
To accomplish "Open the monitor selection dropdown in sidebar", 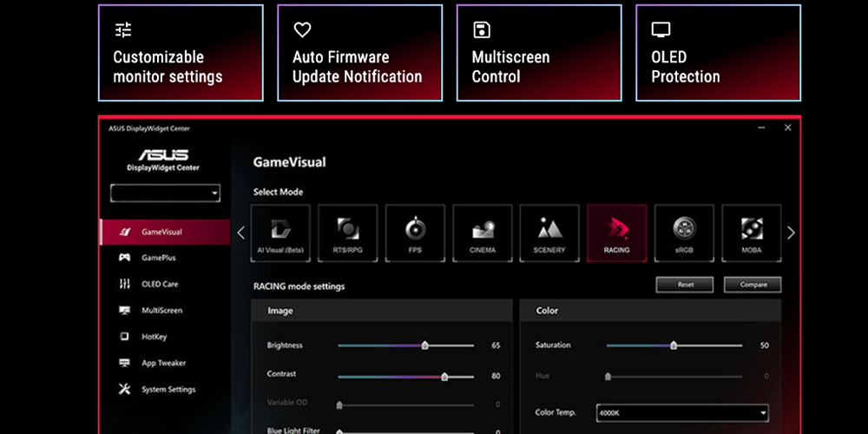I will [165, 194].
